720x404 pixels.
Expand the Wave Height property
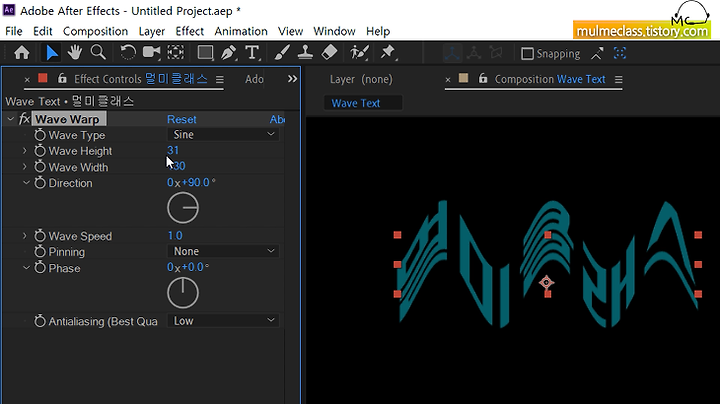(x=25, y=151)
